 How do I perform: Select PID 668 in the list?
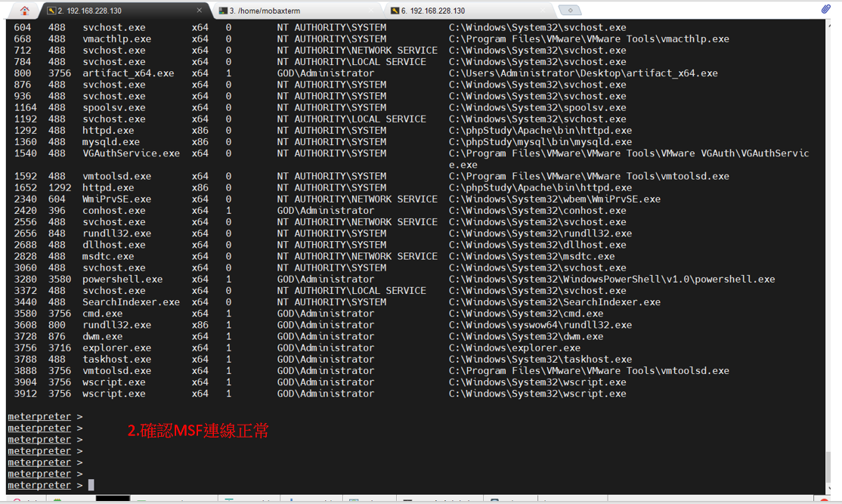tap(23, 39)
